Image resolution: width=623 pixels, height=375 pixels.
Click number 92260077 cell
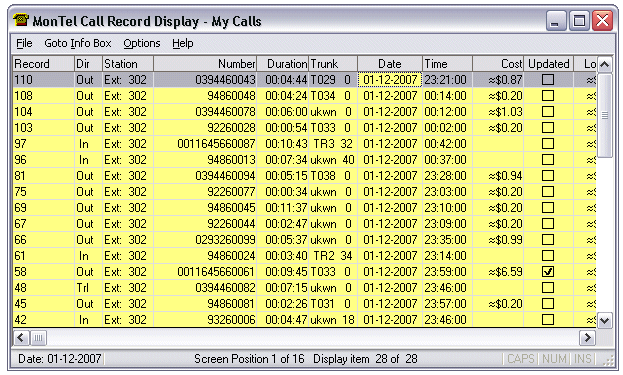(205, 191)
